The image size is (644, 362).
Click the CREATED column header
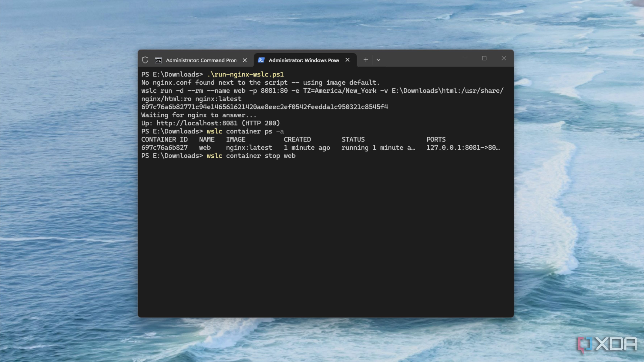click(x=297, y=139)
